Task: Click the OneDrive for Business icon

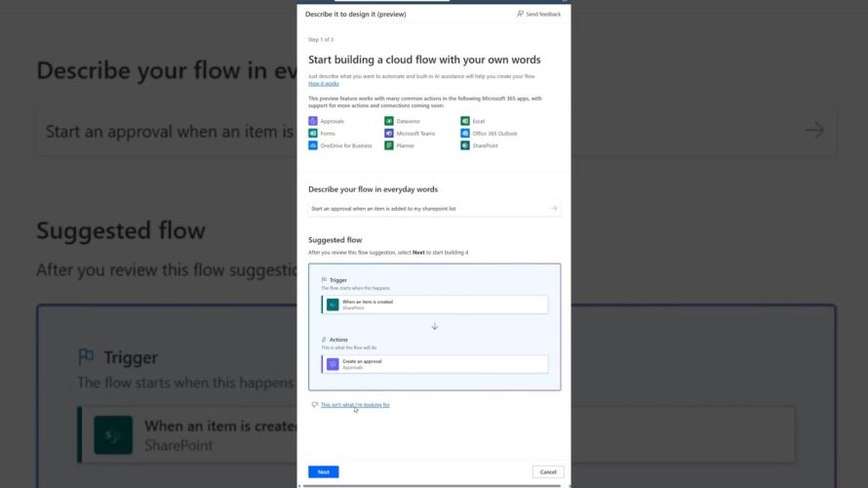Action: click(x=313, y=145)
